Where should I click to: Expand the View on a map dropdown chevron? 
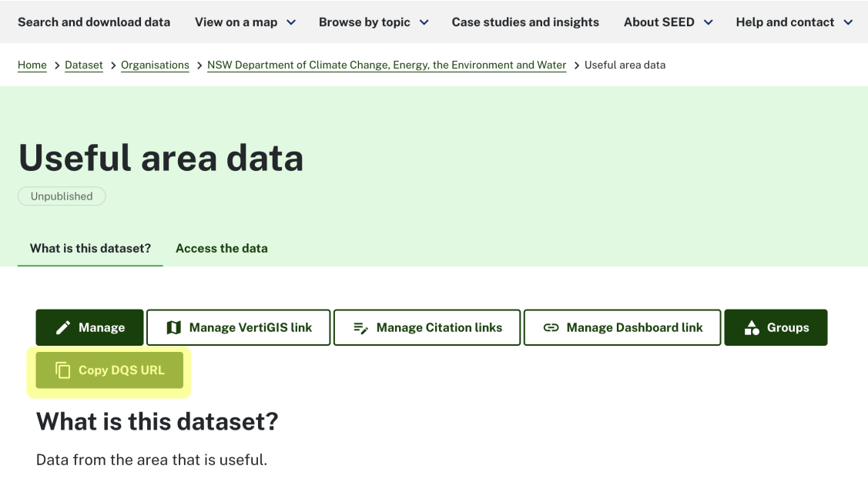(291, 22)
